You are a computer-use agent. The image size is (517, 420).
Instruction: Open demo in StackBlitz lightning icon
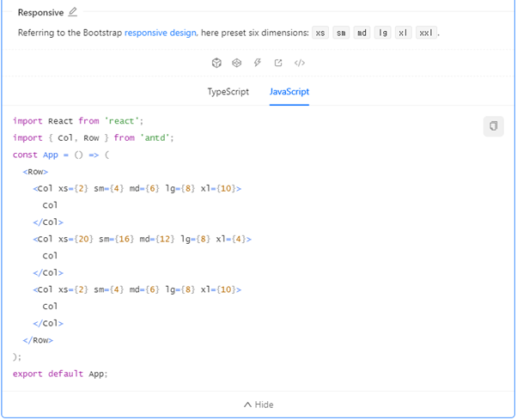tap(258, 63)
